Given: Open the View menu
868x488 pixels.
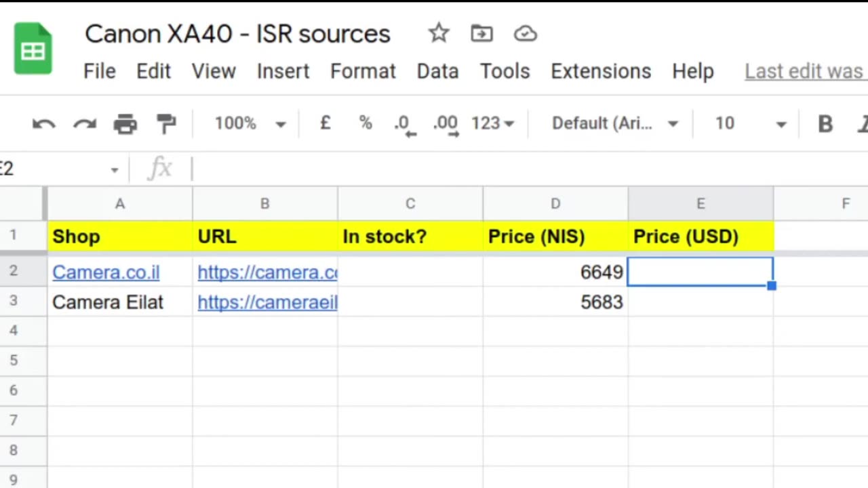Looking at the screenshot, I should coord(214,71).
